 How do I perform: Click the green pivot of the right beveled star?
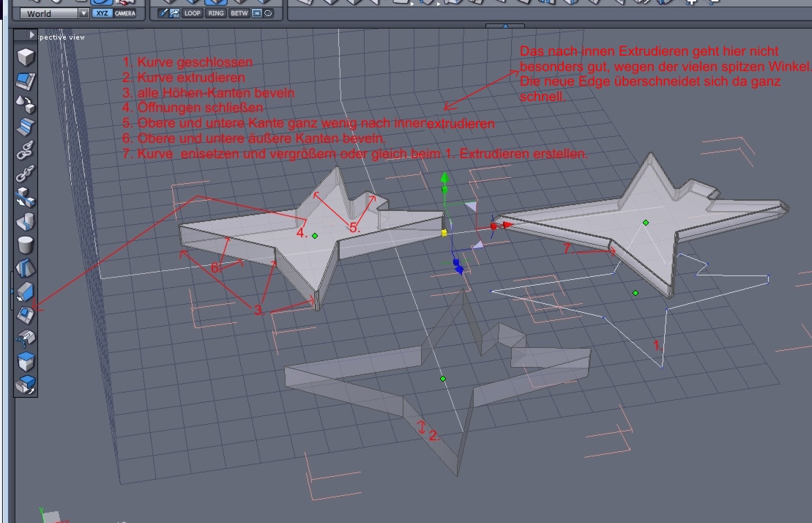[646, 223]
